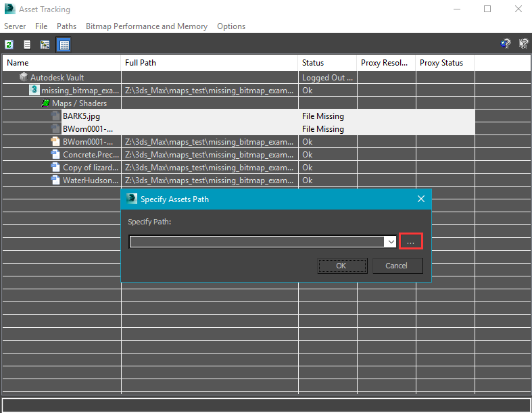Click the browse (...) button

(x=411, y=241)
